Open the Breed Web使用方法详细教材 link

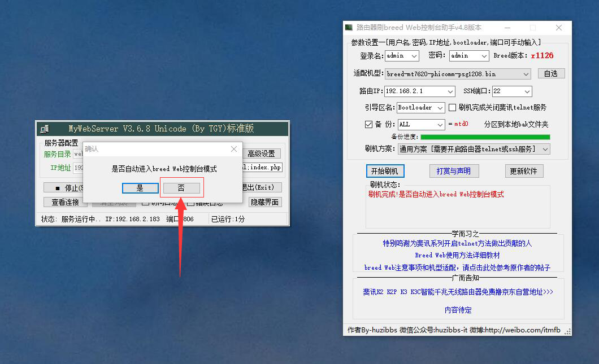point(457,255)
